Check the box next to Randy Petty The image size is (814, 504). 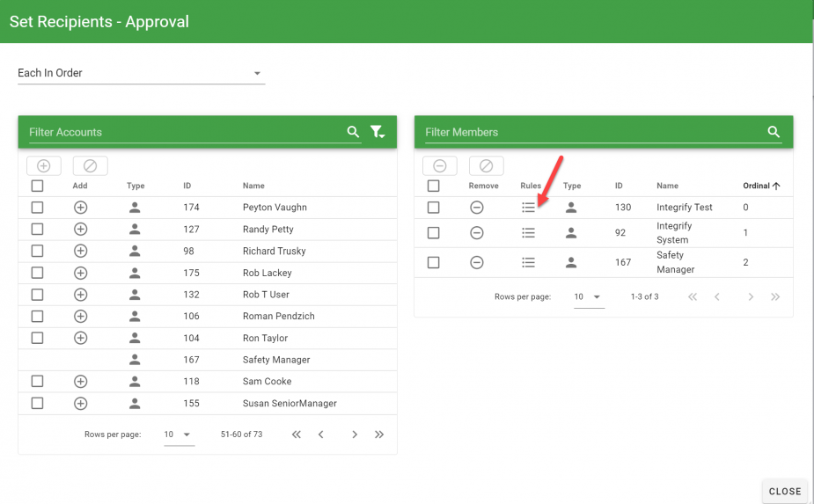click(37, 230)
